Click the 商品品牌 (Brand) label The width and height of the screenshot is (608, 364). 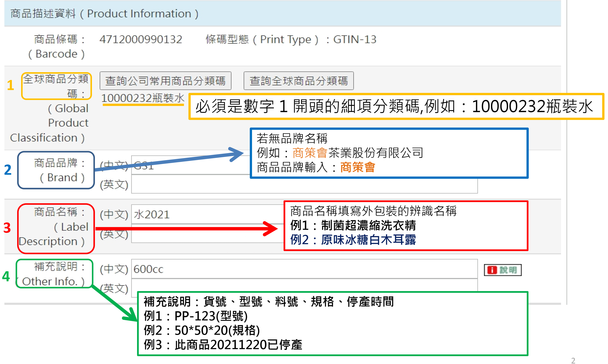point(60,170)
